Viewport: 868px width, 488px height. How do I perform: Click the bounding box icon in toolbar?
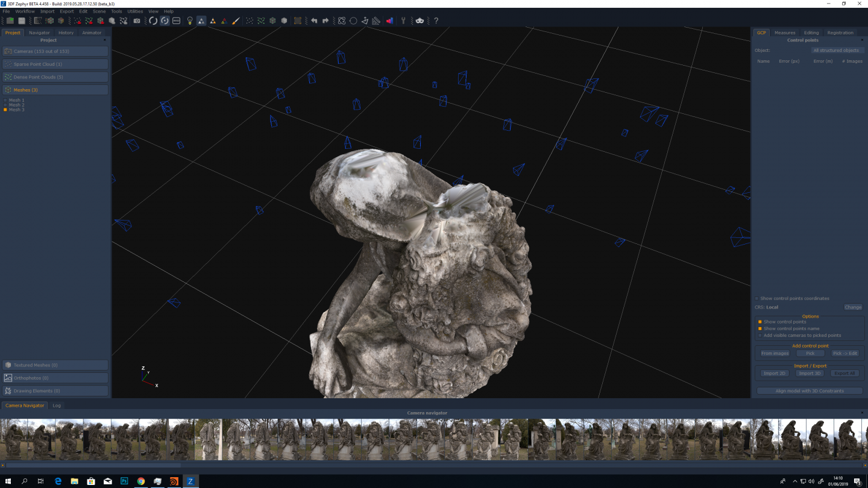point(298,20)
